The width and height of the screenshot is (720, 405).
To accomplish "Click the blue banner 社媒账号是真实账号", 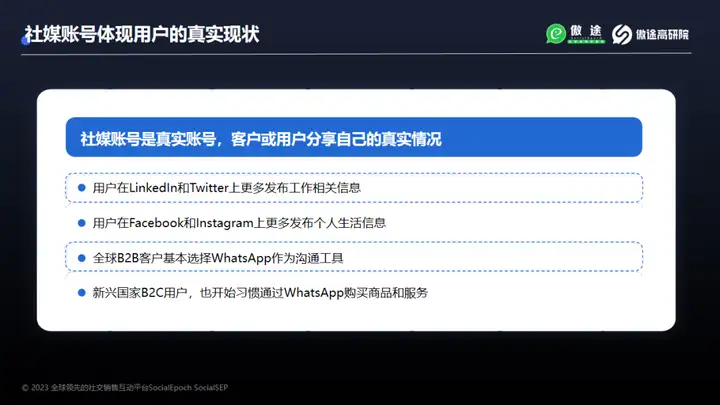I will click(x=354, y=137).
